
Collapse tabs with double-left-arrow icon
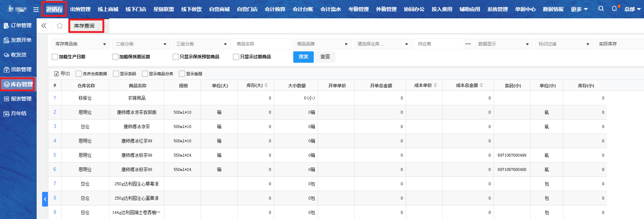coord(44,26)
